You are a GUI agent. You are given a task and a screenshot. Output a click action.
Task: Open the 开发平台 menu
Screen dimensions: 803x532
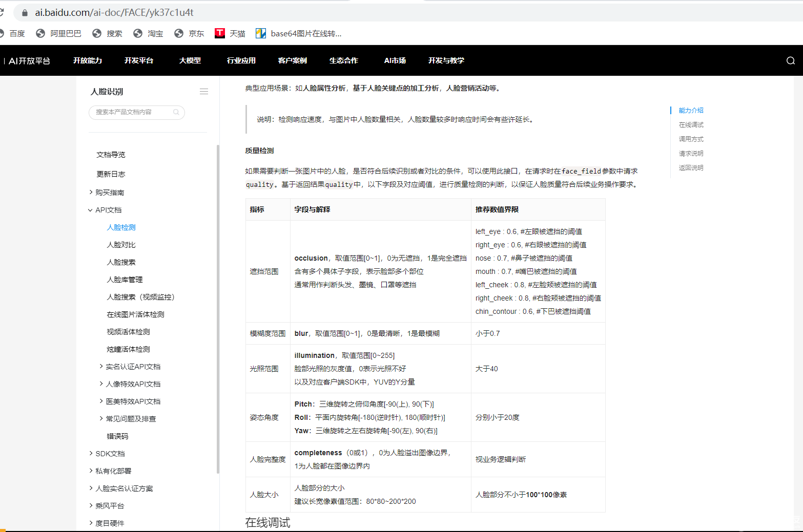coord(139,60)
